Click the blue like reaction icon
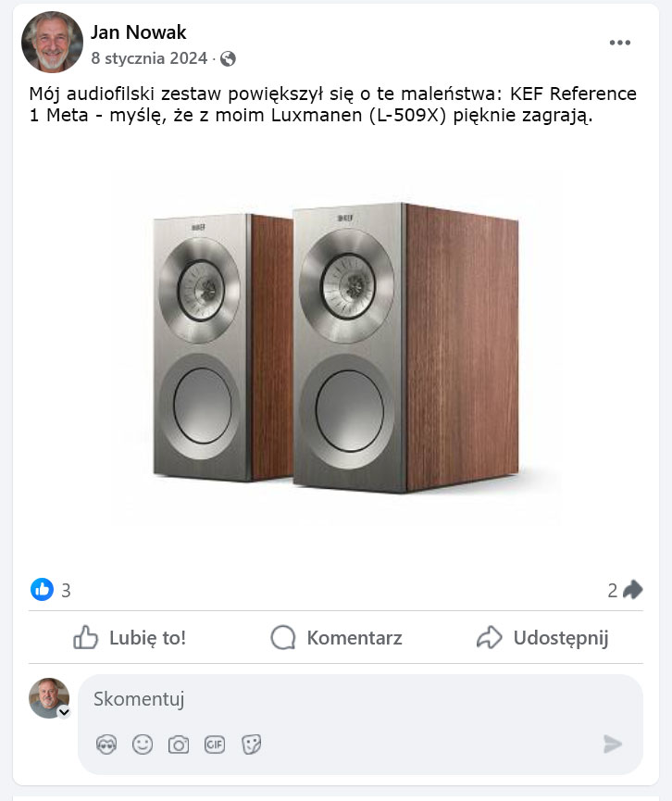 point(42,590)
